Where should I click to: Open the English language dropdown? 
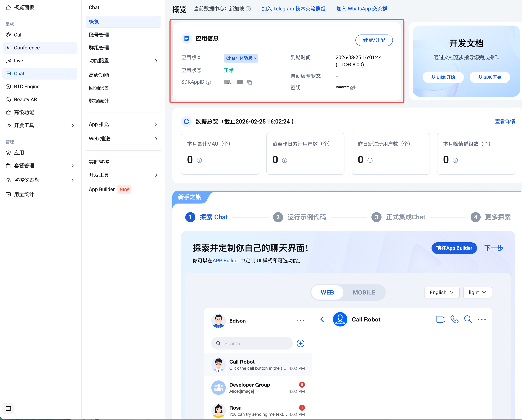click(x=441, y=292)
